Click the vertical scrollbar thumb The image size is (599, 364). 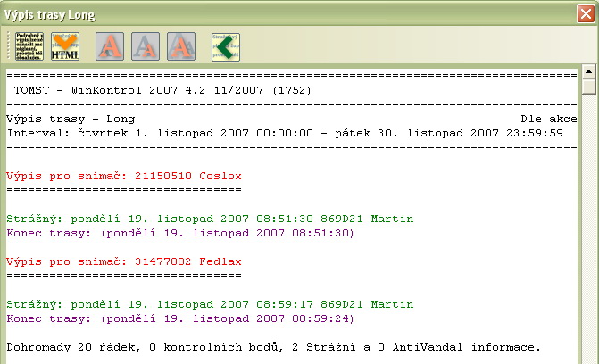coord(589,87)
